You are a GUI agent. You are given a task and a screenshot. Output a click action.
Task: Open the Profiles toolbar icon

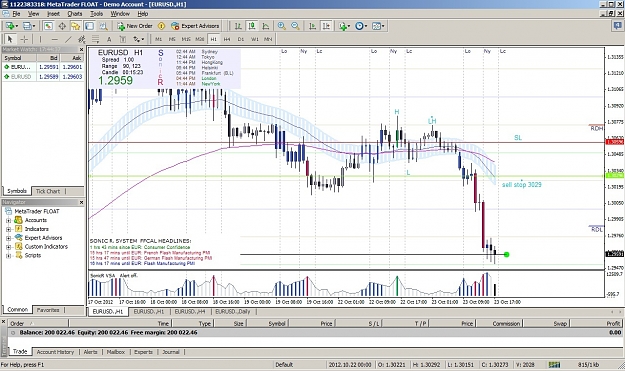(x=28, y=26)
